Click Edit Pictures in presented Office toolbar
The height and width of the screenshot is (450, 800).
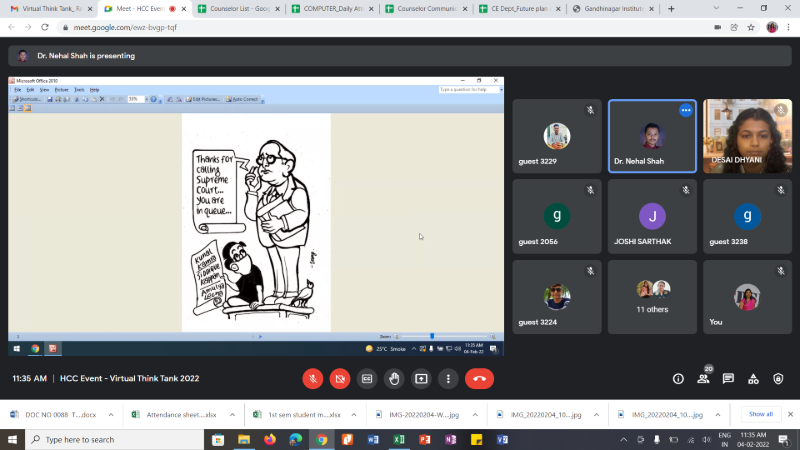click(203, 99)
